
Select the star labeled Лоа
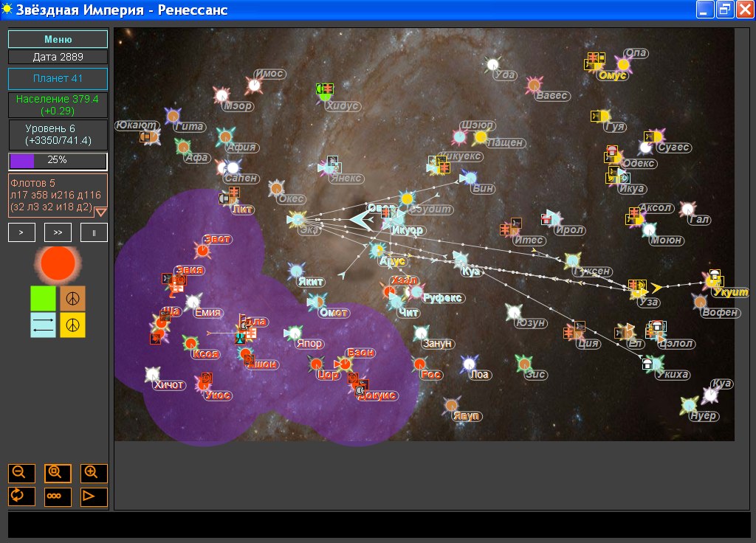coord(469,364)
